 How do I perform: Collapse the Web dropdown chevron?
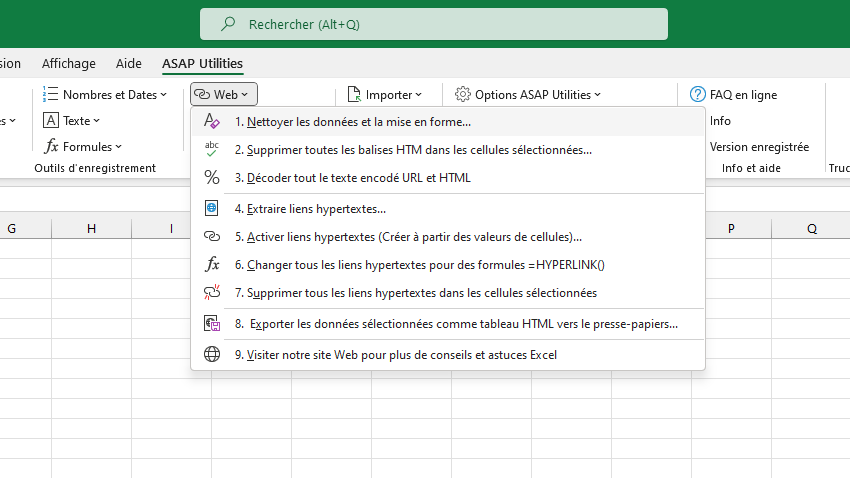[244, 95]
